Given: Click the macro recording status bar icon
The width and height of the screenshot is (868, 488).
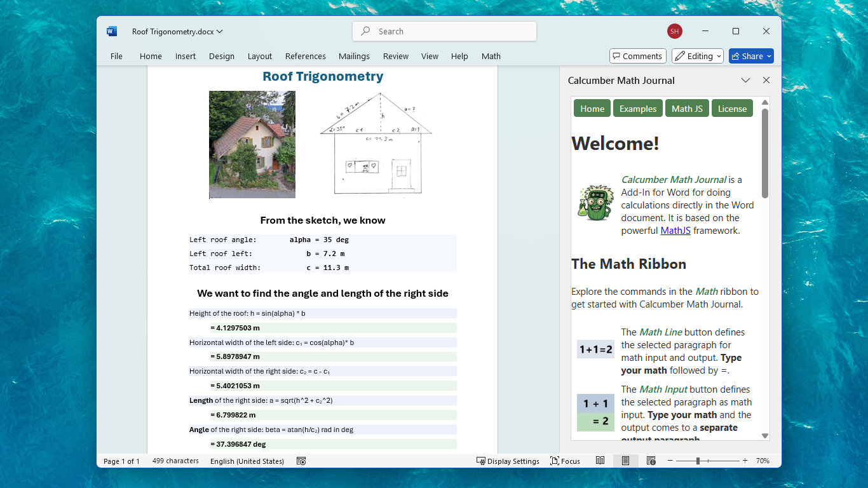Looking at the screenshot, I should (x=301, y=461).
